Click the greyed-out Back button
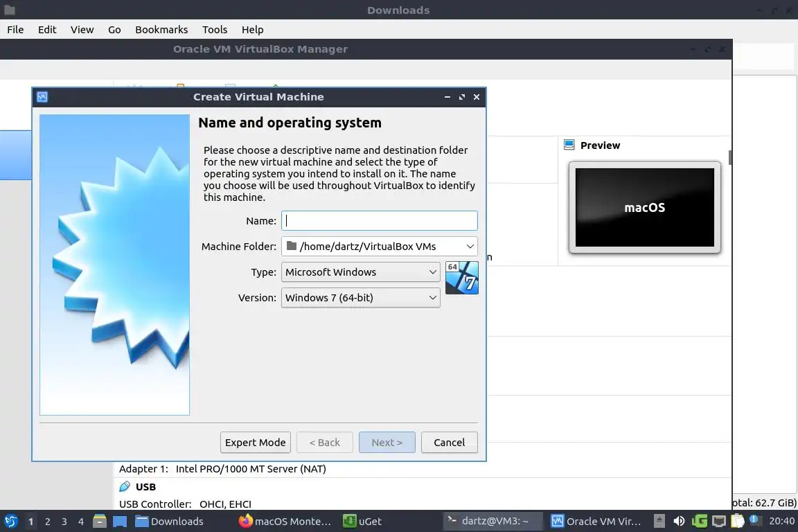This screenshot has height=532, width=798. (325, 443)
